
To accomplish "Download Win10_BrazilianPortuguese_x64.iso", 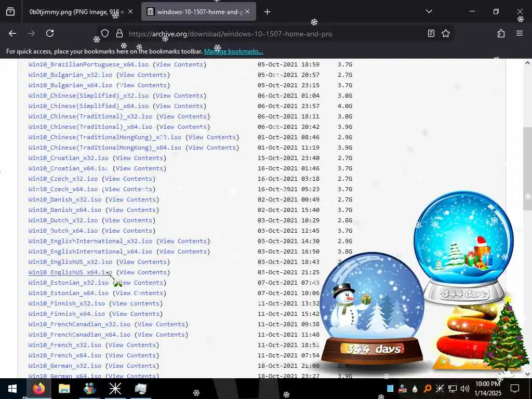I will [88, 64].
